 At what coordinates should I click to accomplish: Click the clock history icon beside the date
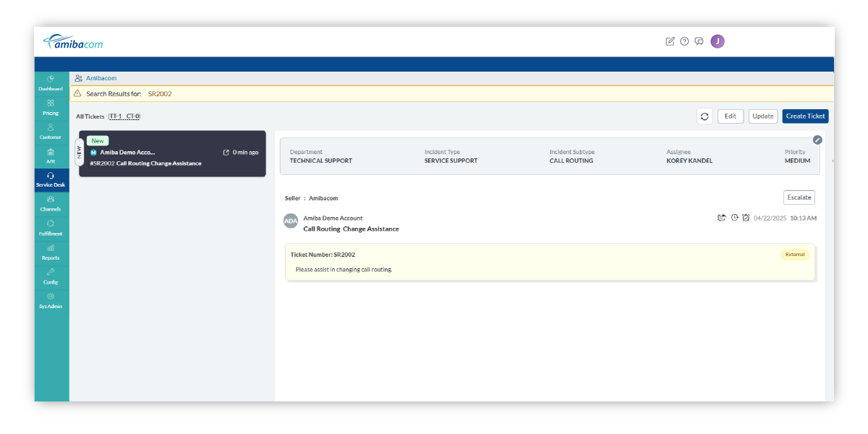(734, 218)
